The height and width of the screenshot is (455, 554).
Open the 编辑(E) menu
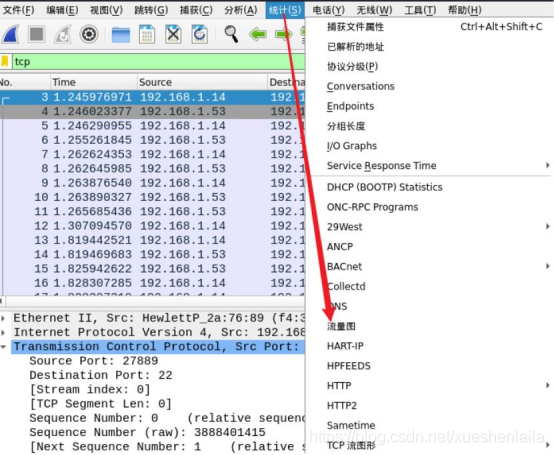click(62, 10)
